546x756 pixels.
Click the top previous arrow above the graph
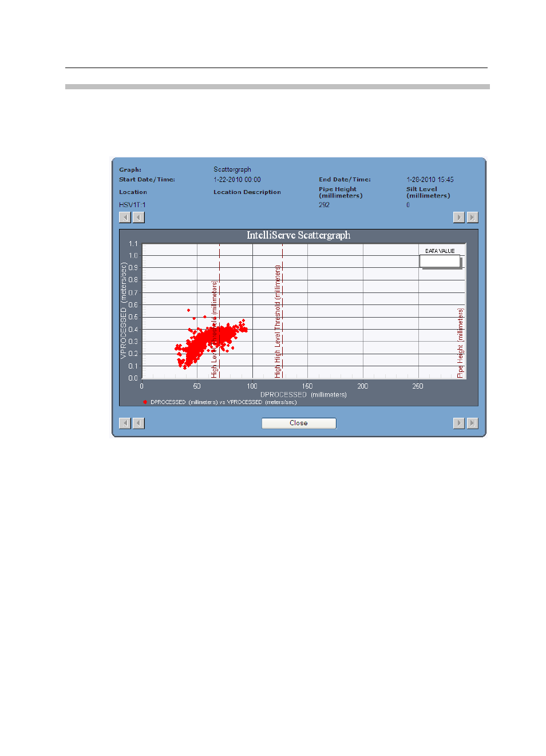pos(139,217)
